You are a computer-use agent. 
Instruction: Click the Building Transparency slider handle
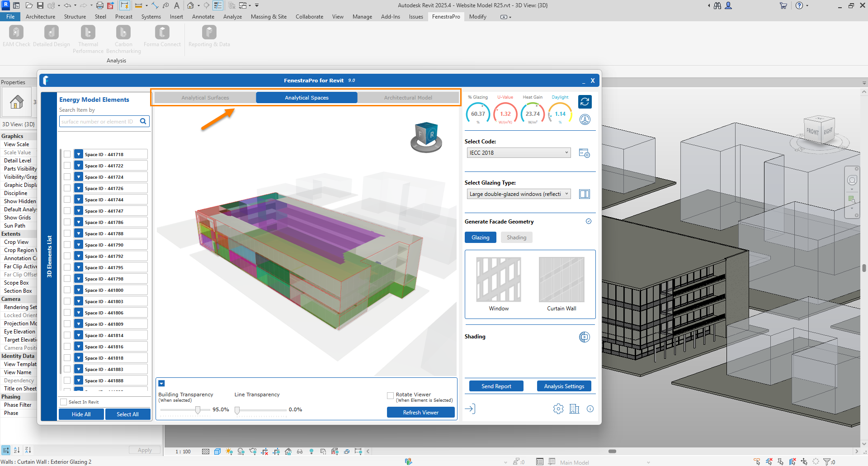[x=198, y=410]
